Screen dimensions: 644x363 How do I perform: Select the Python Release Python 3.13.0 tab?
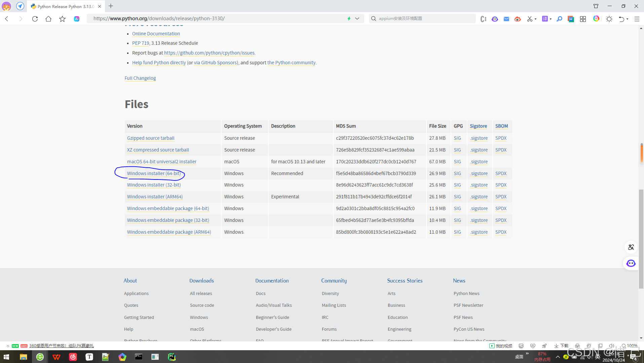pos(66,6)
